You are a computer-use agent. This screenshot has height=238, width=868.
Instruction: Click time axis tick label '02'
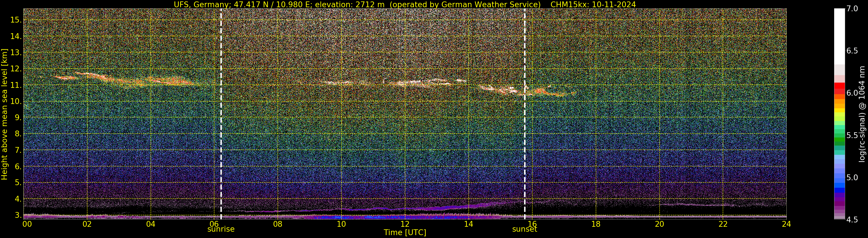pos(87,224)
